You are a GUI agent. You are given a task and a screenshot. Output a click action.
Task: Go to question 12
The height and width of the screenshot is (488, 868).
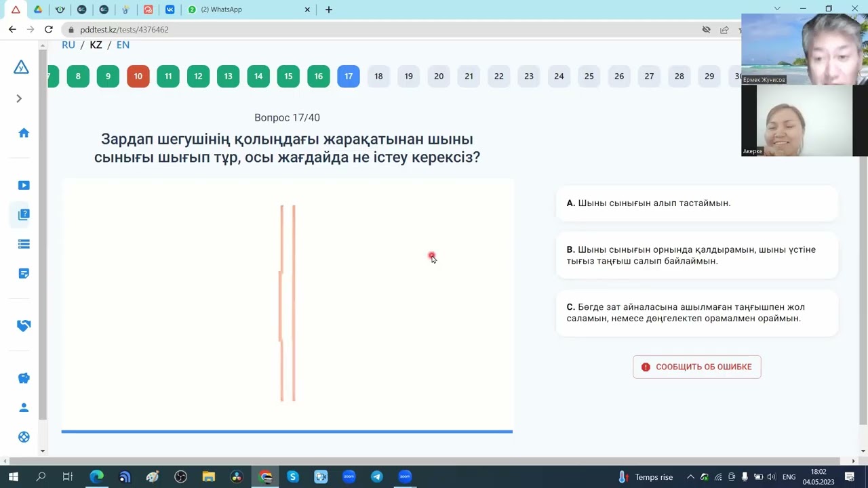(198, 76)
